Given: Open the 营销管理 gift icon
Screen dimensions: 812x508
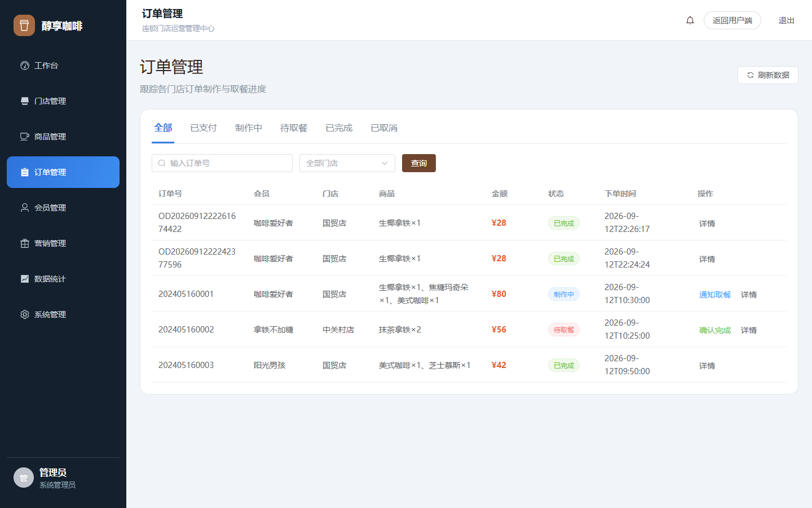Looking at the screenshot, I should click(25, 243).
